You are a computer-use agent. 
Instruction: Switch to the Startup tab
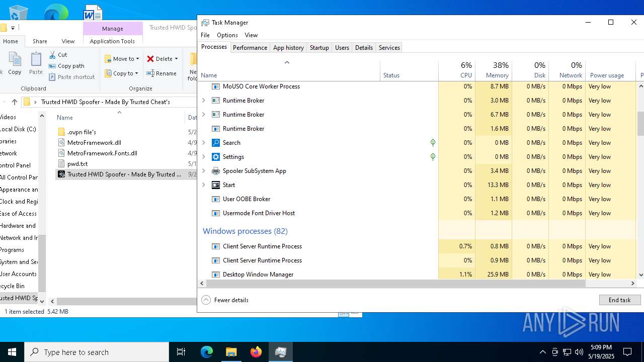(x=319, y=48)
